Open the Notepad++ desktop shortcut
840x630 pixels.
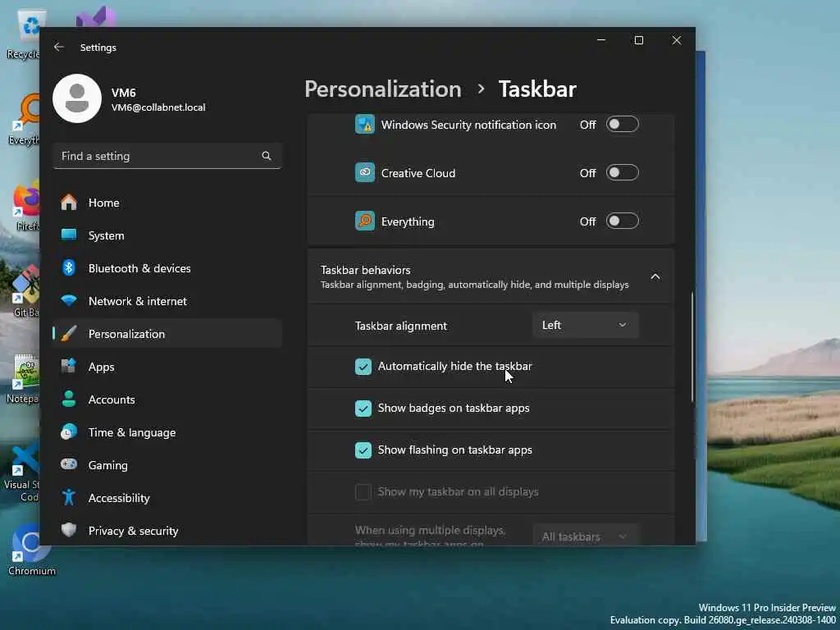24,378
